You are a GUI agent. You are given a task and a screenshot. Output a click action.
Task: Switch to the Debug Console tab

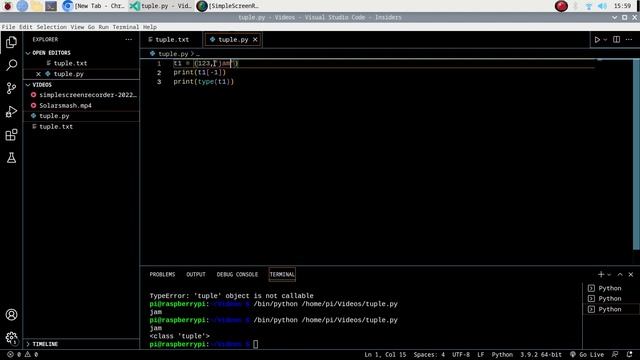coord(237,275)
